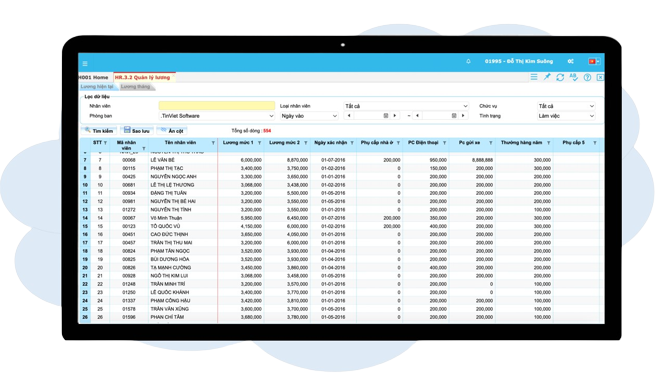
Task: Pin the current tab with pushpin icon
Action: (547, 77)
